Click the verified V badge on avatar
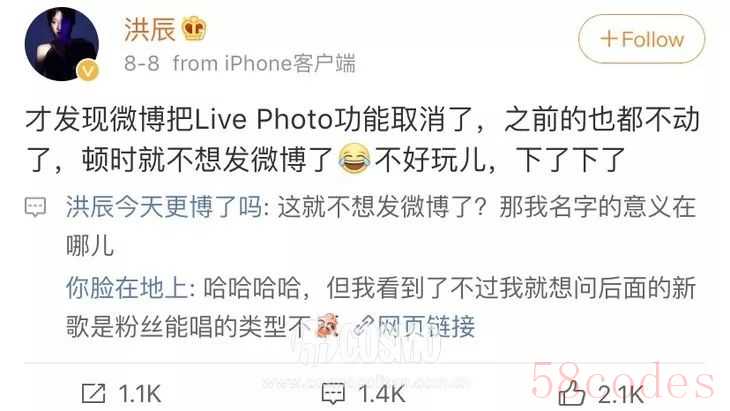Screen dimensions: 730x411 [88, 71]
